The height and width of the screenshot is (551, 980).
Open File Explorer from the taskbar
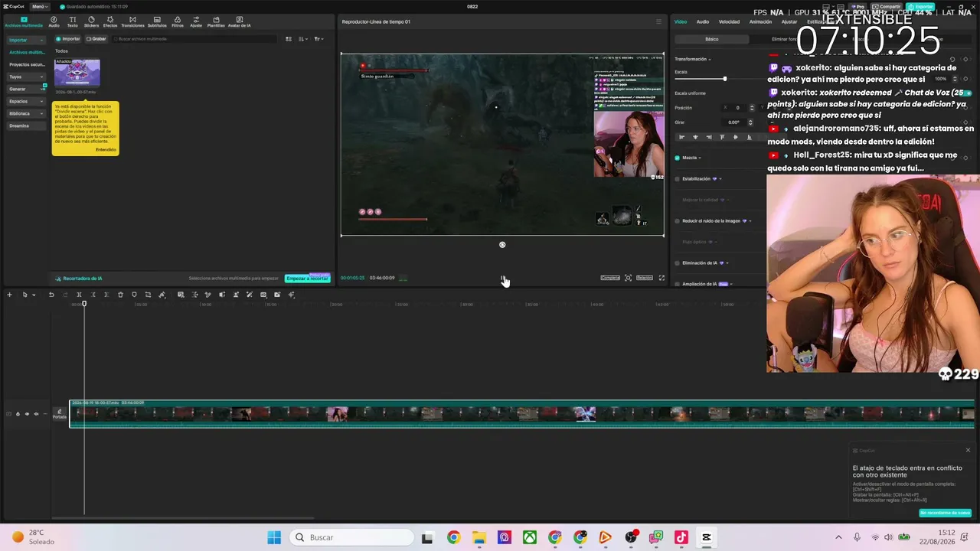point(479,537)
